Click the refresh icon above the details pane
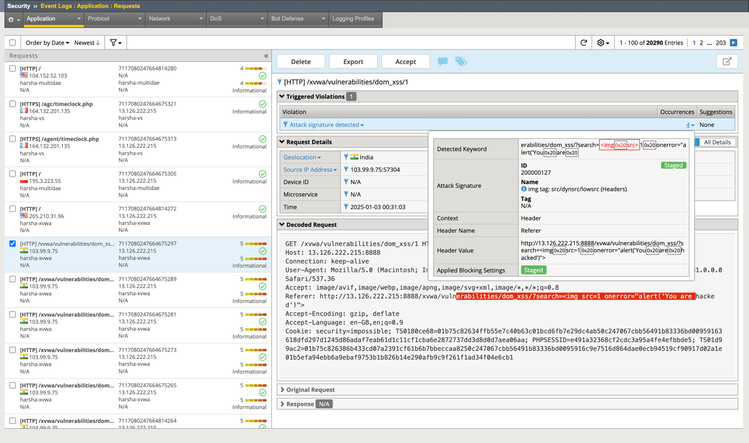 [x=583, y=43]
